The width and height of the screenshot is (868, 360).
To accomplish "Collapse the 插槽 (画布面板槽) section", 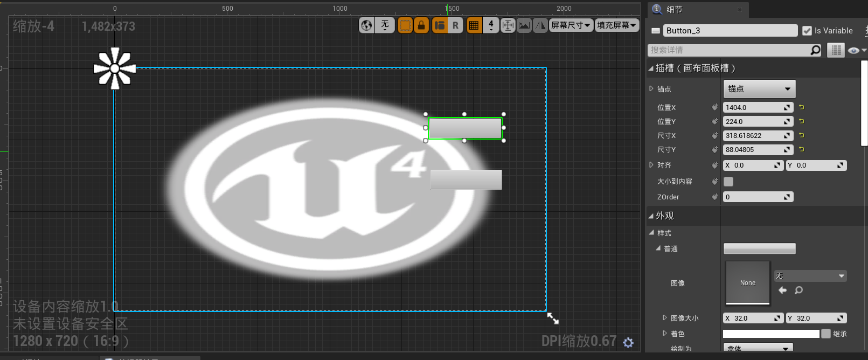I will coord(651,68).
